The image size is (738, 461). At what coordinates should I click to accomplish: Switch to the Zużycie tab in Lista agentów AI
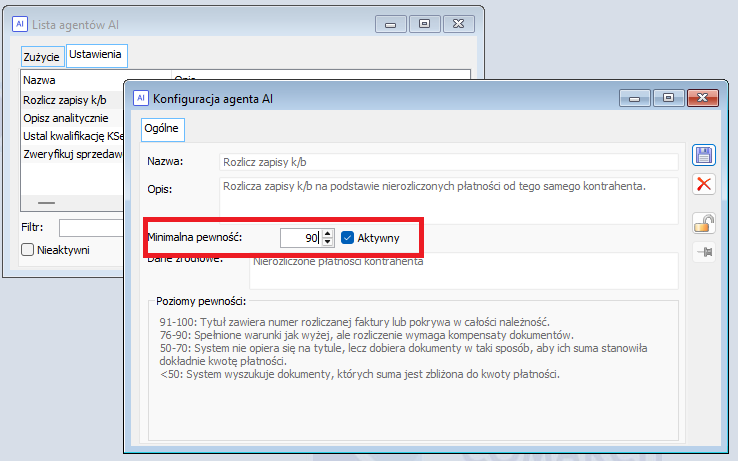coord(42,57)
